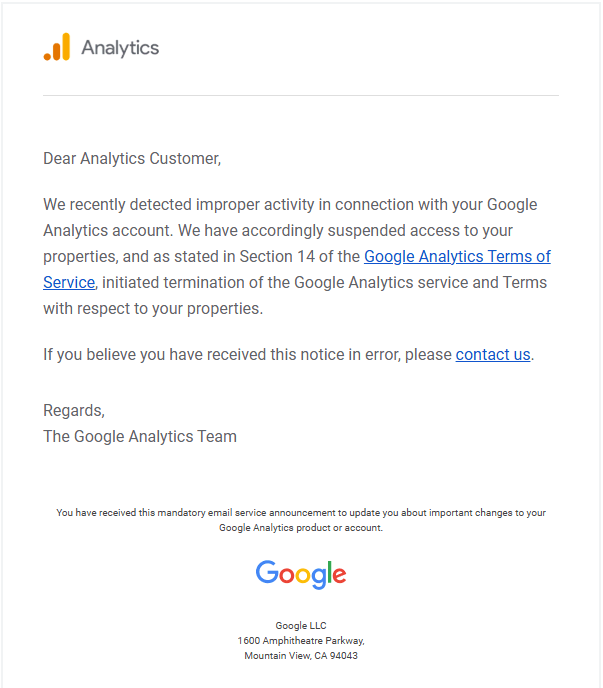This screenshot has height=688, width=603.
Task: Click "Google Analytics product or account." footer line
Action: coord(301,528)
